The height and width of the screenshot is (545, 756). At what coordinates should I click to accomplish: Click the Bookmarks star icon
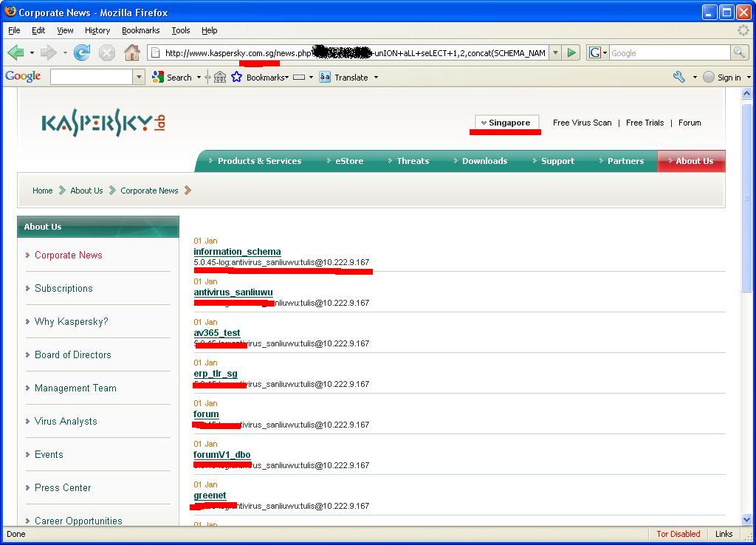(x=236, y=77)
